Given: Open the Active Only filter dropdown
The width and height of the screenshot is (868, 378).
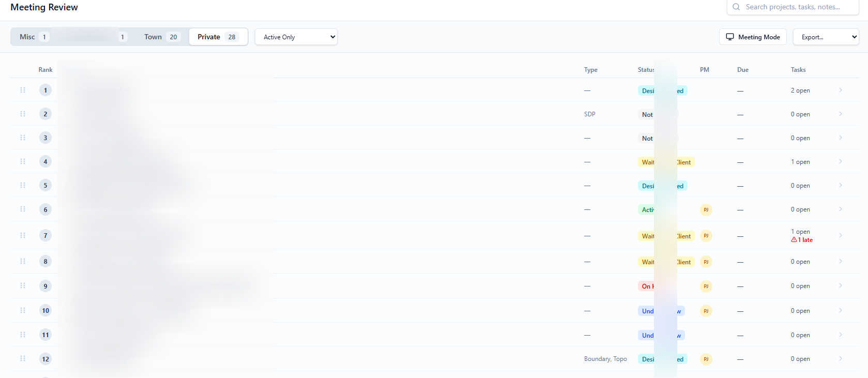Looking at the screenshot, I should coord(296,37).
